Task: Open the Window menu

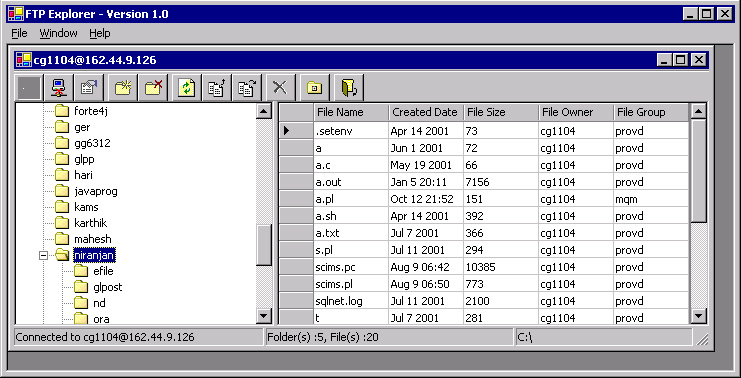Action: point(58,34)
